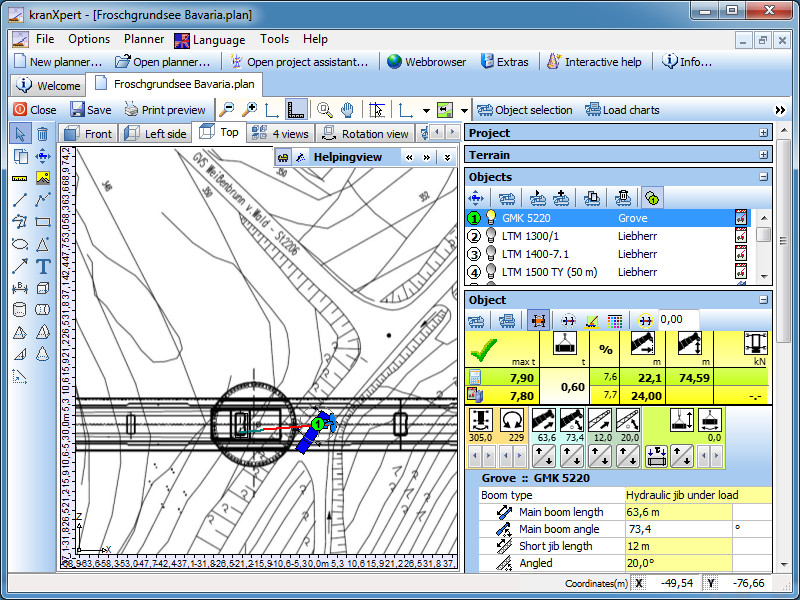Expand the Terrain panel
This screenshot has height=600, width=800.
764,155
